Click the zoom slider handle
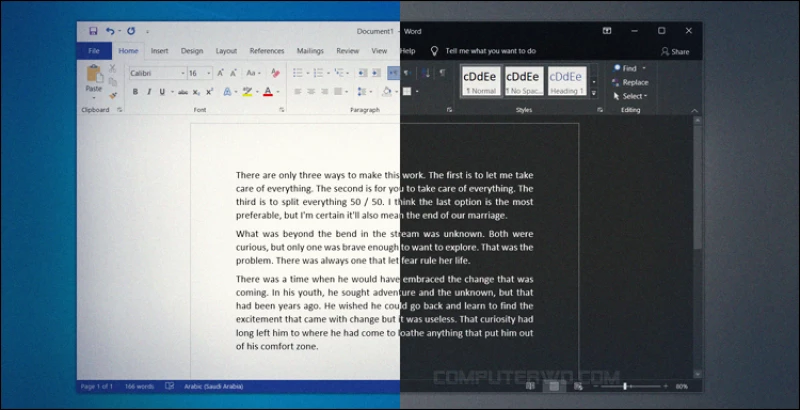 click(x=624, y=387)
